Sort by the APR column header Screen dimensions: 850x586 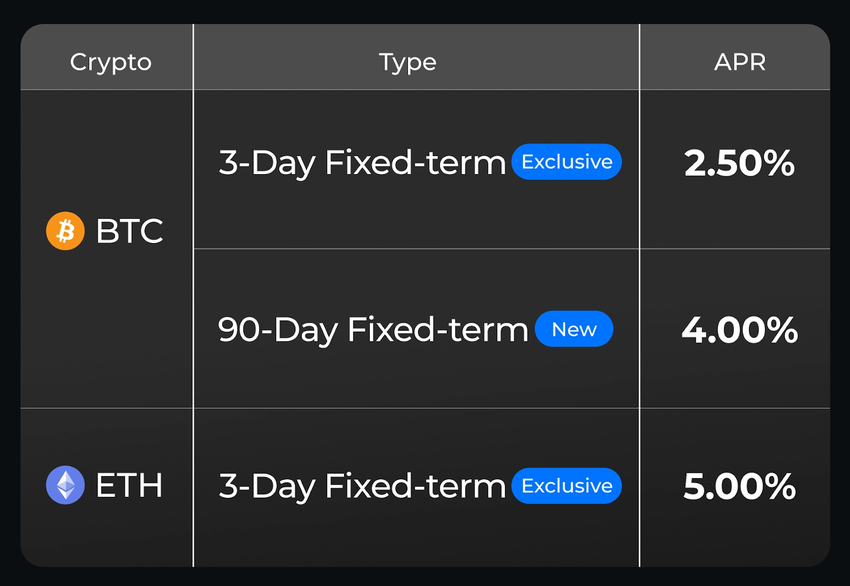click(x=739, y=62)
